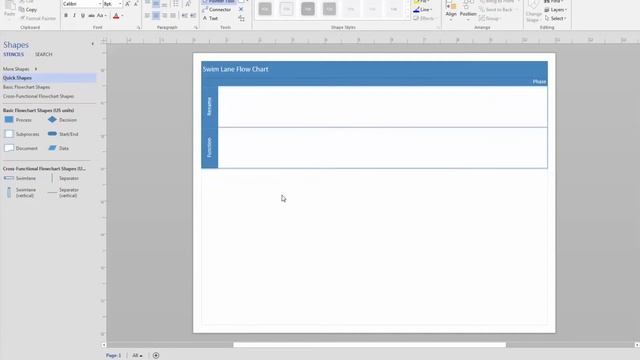
Task: Toggle Strikethrough formatting
Action: [x=91, y=16]
